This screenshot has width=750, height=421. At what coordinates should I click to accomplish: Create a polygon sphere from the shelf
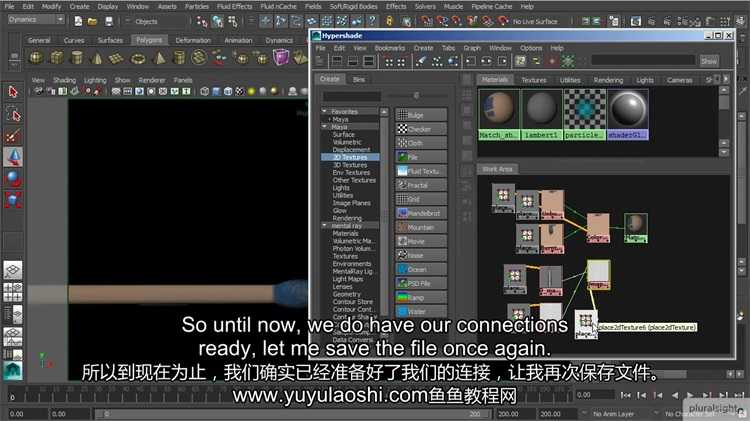pos(36,58)
